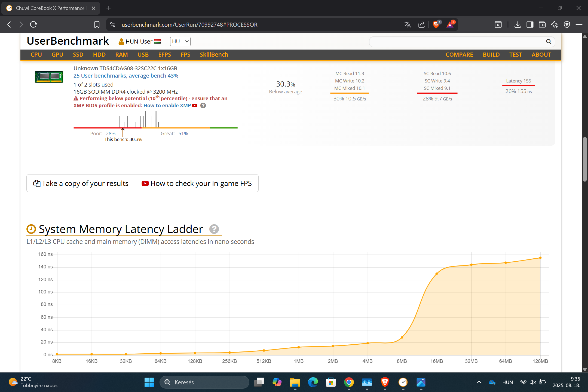The width and height of the screenshot is (588, 392).
Task: Open Brave VPN shield icon
Action: pos(567,25)
